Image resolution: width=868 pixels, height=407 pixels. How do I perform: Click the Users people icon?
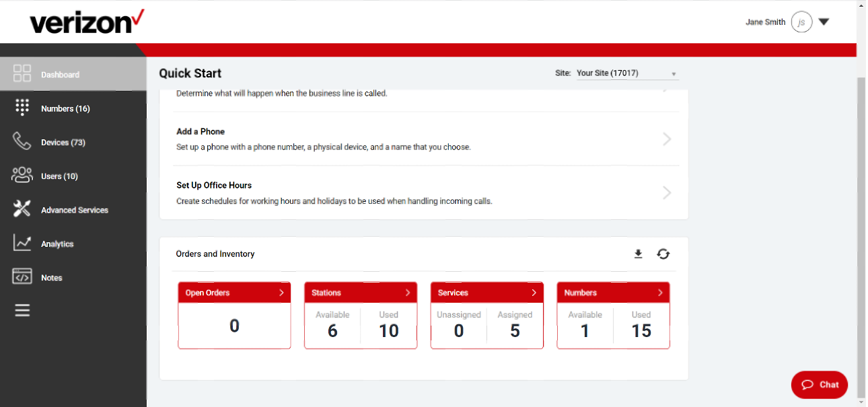point(22,176)
